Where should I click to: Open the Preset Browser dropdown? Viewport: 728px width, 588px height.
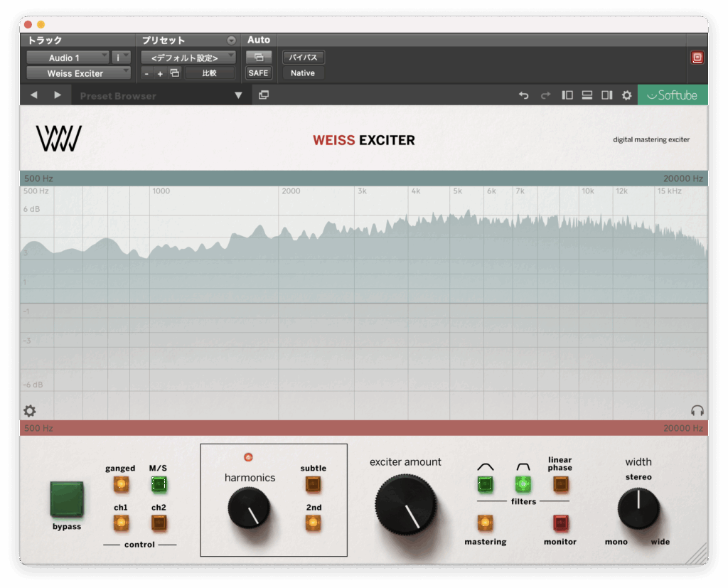click(238, 95)
